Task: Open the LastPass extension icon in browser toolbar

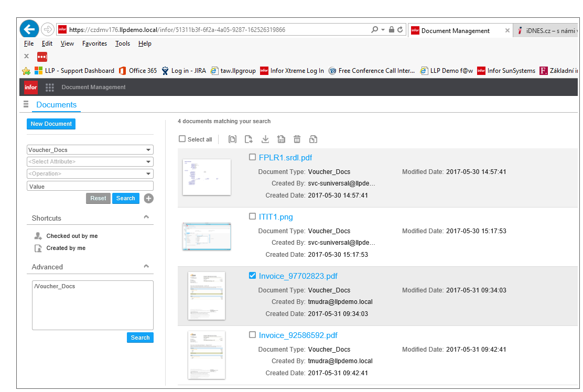Action: point(41,56)
